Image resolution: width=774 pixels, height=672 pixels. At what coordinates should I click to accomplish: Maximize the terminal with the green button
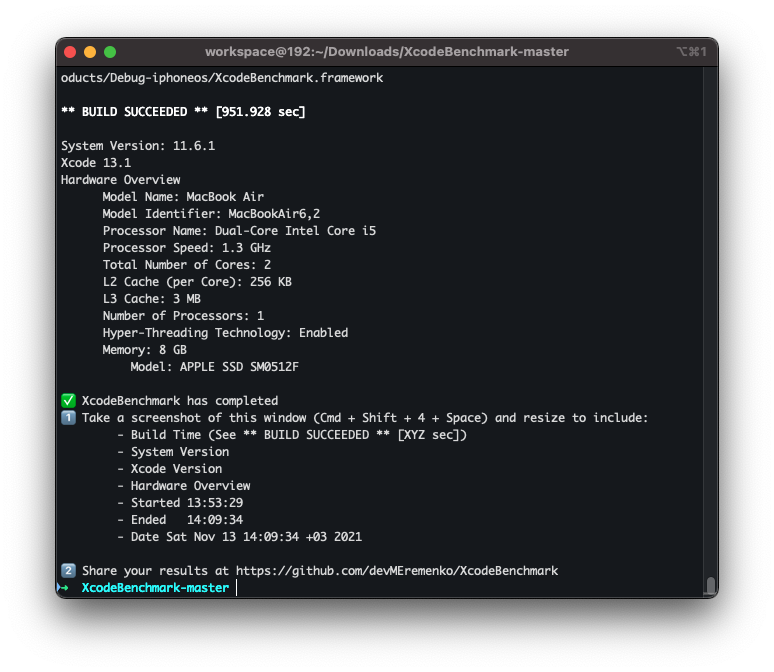click(110, 52)
